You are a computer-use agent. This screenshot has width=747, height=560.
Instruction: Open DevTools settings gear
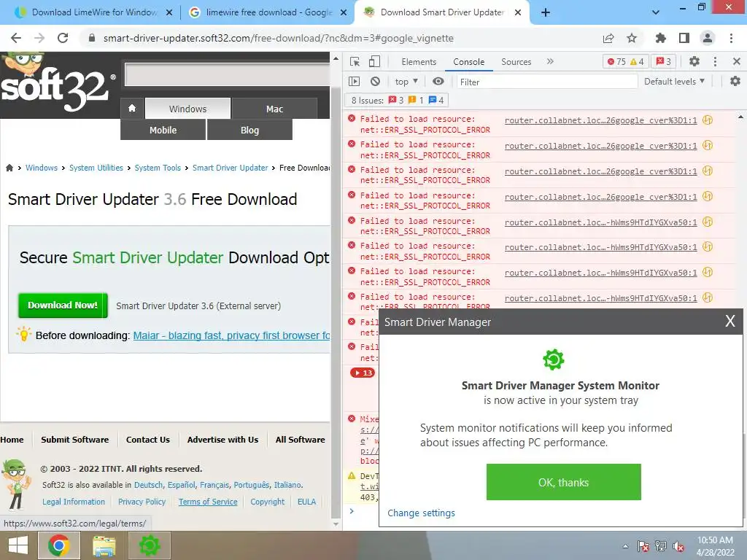point(694,61)
